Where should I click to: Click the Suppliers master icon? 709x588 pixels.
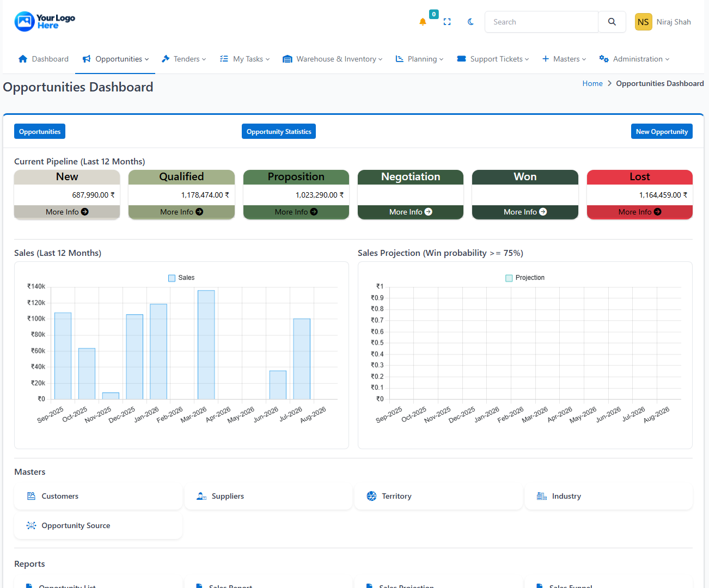pyautogui.click(x=201, y=496)
